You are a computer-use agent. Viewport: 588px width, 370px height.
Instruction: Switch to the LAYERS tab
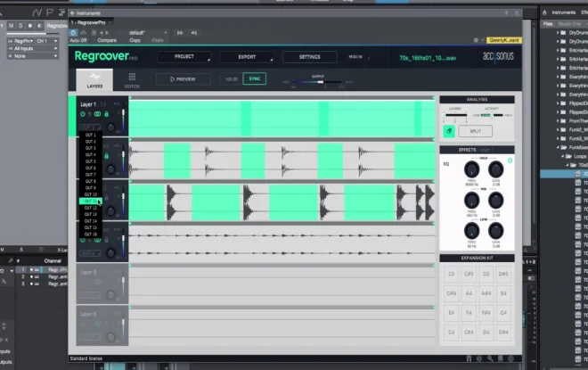point(94,79)
